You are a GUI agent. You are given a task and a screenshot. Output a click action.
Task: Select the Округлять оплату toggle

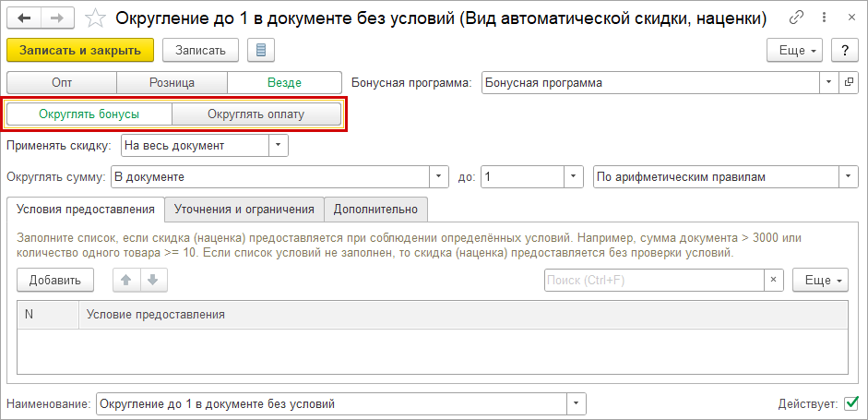(x=256, y=114)
